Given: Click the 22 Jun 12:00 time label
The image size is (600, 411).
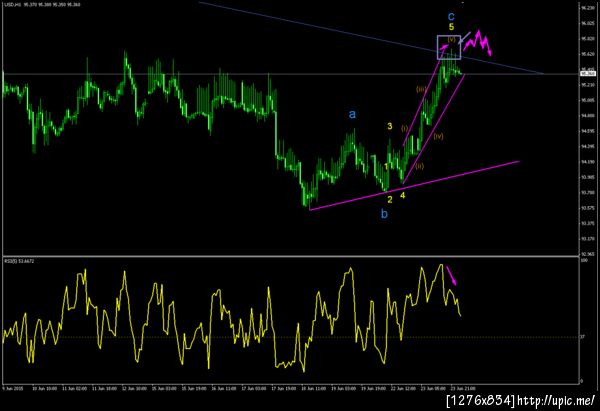Looking at the screenshot, I should (x=403, y=388).
